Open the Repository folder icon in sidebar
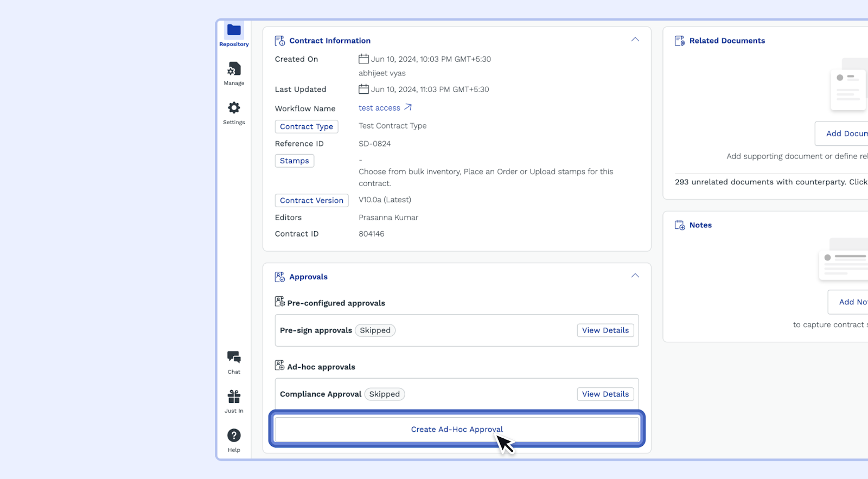The image size is (868, 479). (x=234, y=30)
